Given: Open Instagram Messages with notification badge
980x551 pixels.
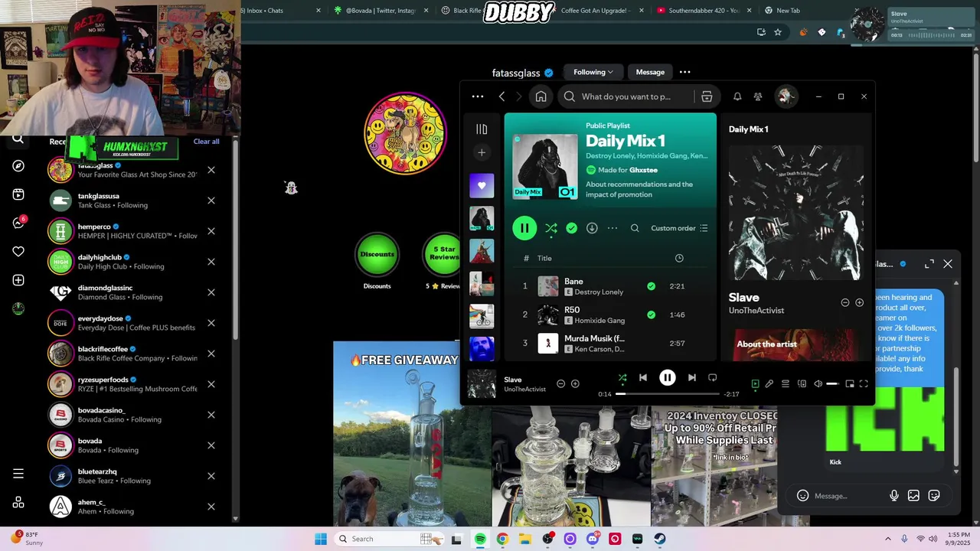Looking at the screenshot, I should [19, 223].
